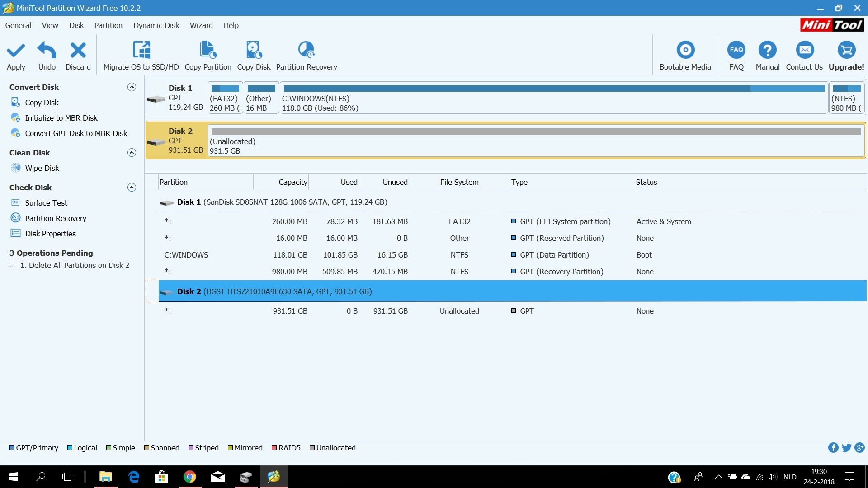This screenshot has height=488, width=868.
Task: Undo the last pending operation
Action: (47, 56)
